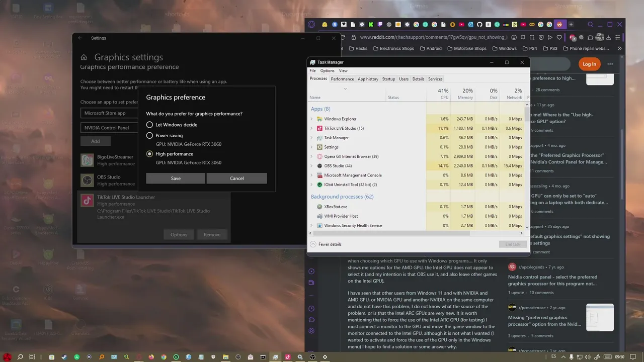This screenshot has width=644, height=362.
Task: Click the snapshot capture icon in address bar
Action: click(x=532, y=37)
